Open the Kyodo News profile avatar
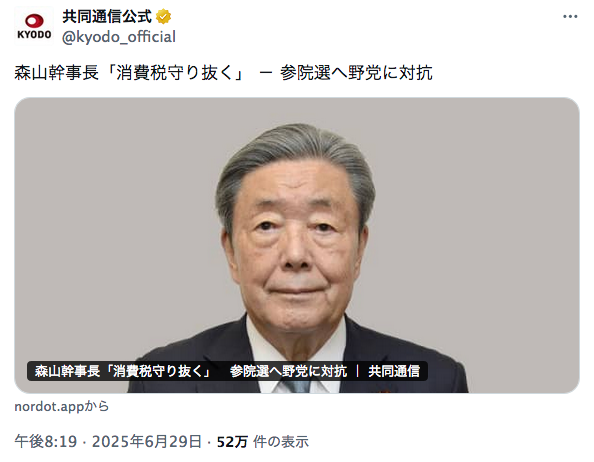The height and width of the screenshot is (462, 594). tap(34, 26)
